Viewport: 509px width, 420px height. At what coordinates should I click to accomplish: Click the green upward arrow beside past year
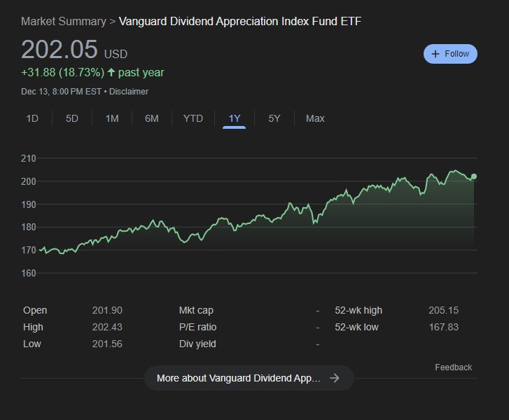tap(111, 72)
